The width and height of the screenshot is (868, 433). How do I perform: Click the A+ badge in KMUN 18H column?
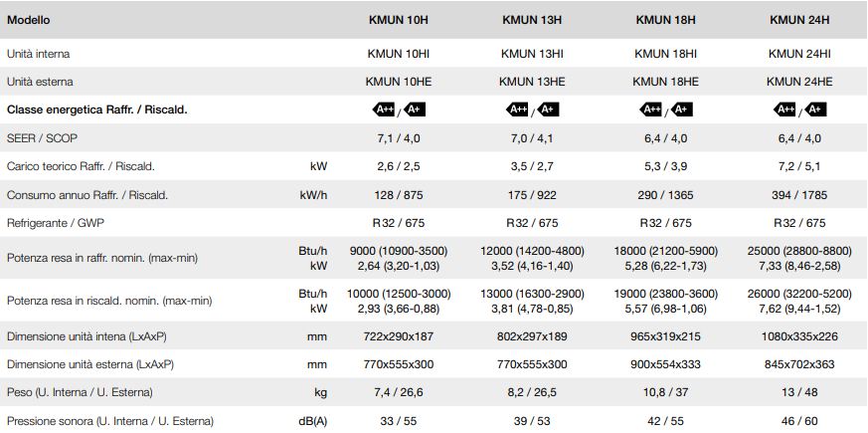coord(681,109)
